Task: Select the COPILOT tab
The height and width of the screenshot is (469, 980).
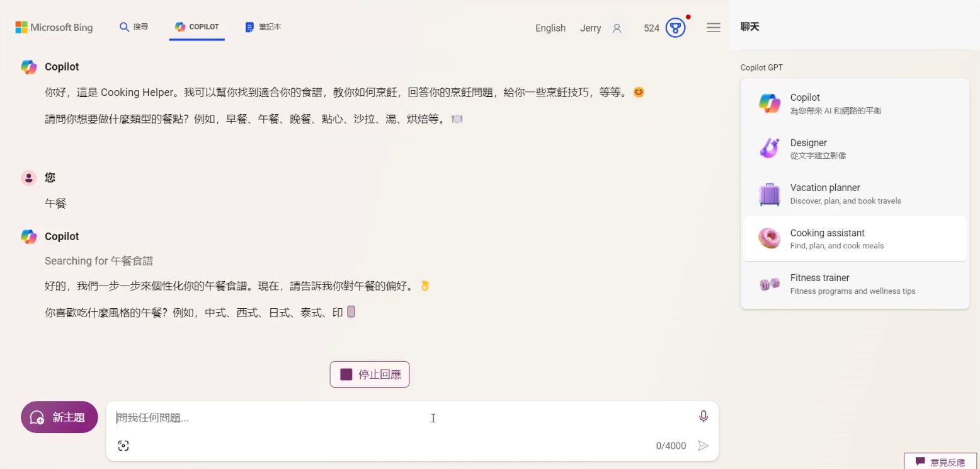Action: click(197, 27)
